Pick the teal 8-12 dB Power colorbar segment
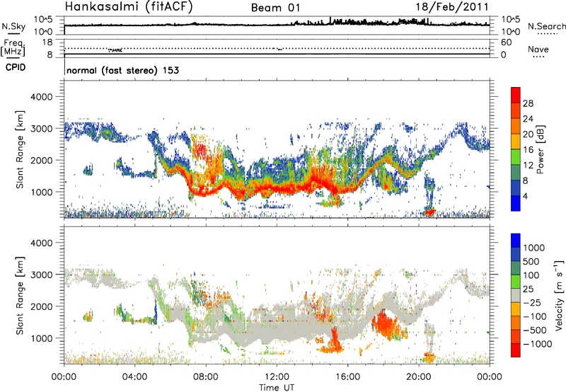This screenshot has height=392, width=566. coord(516,173)
